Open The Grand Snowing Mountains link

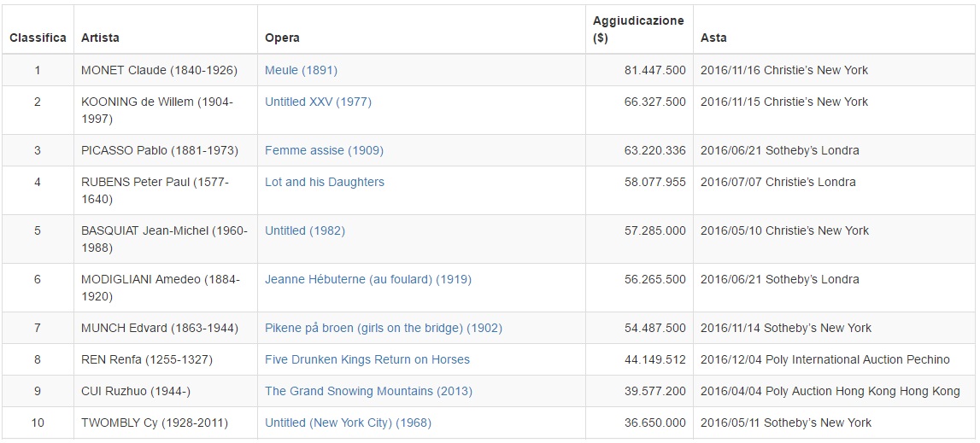tap(368, 391)
